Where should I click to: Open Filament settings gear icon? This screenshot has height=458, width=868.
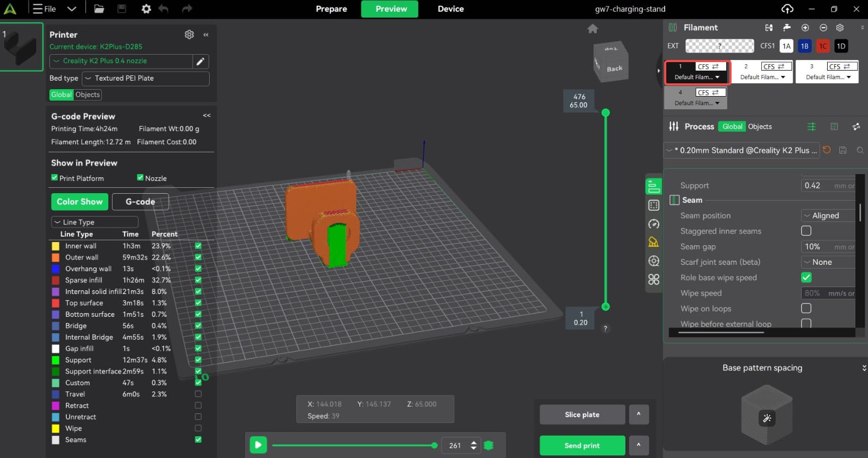point(840,28)
